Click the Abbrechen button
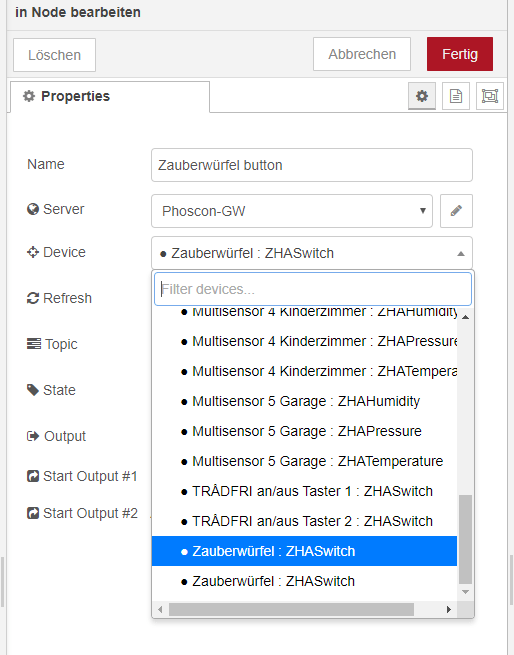Image resolution: width=514 pixels, height=655 pixels. click(362, 54)
